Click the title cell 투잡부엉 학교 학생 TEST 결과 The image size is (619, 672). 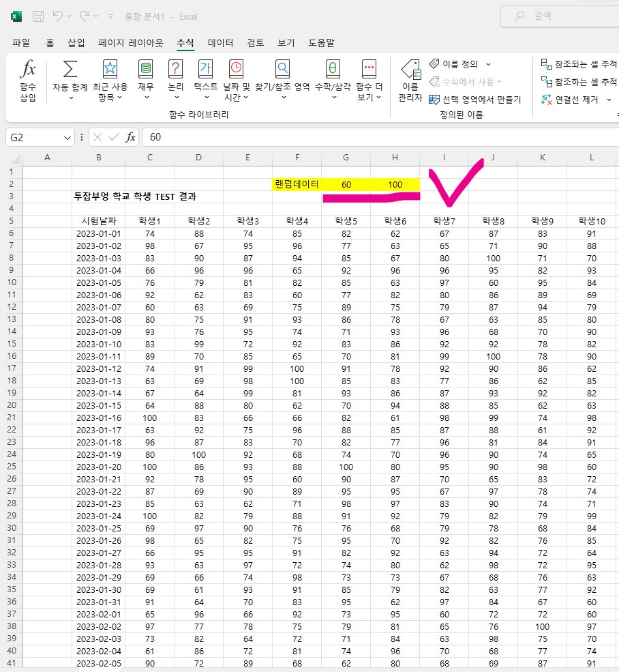135,196
